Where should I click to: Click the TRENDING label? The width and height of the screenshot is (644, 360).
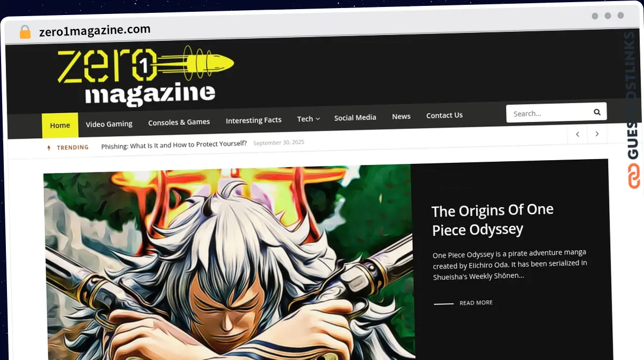(73, 147)
